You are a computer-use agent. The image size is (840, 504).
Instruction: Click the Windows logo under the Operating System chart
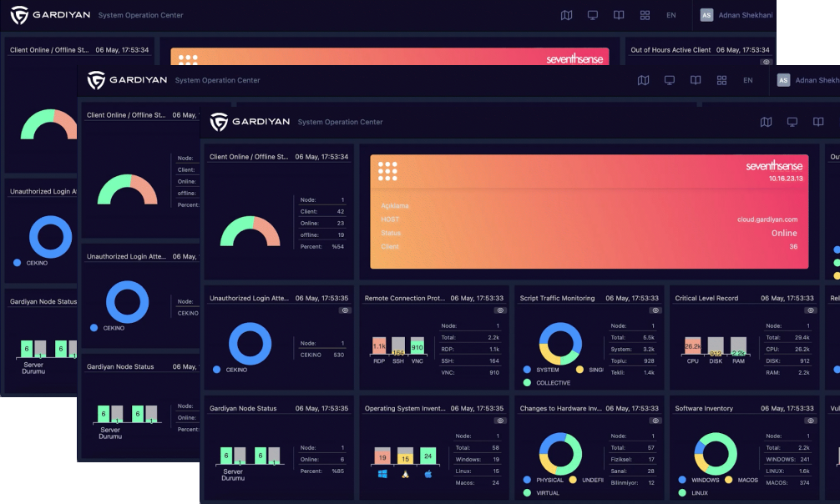(x=382, y=474)
